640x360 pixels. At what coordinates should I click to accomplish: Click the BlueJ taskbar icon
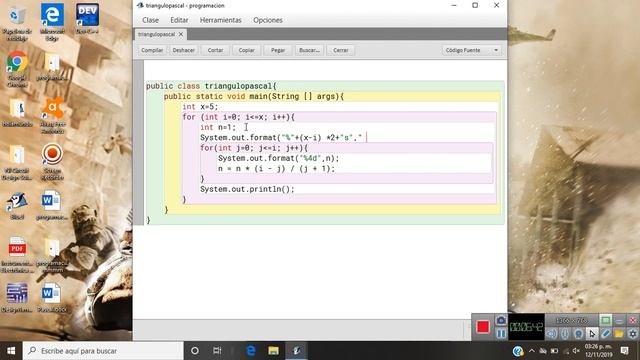pyautogui.click(x=297, y=351)
